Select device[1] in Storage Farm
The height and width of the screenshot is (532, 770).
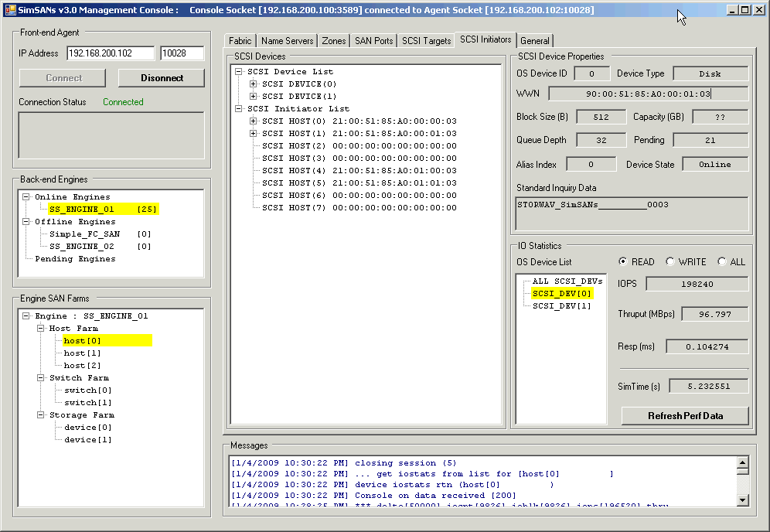click(x=88, y=439)
